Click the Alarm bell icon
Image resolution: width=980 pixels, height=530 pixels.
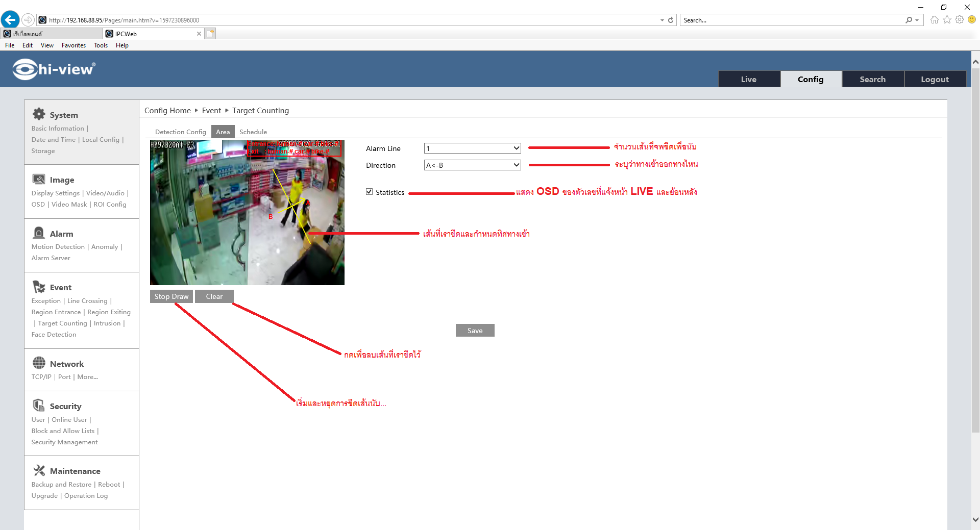coord(39,233)
